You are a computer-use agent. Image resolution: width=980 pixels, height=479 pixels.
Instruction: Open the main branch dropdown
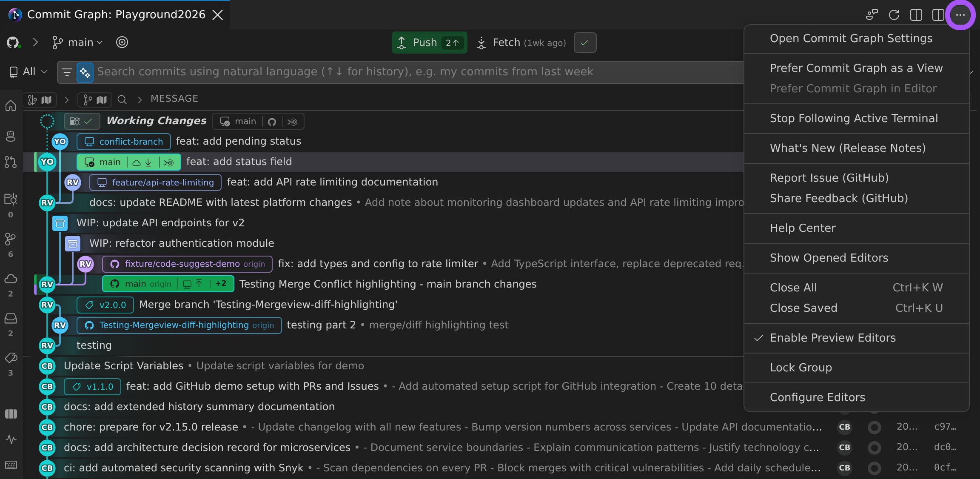(77, 43)
